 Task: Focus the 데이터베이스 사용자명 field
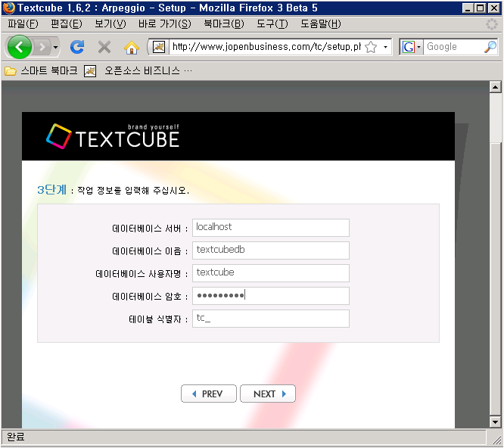271,273
